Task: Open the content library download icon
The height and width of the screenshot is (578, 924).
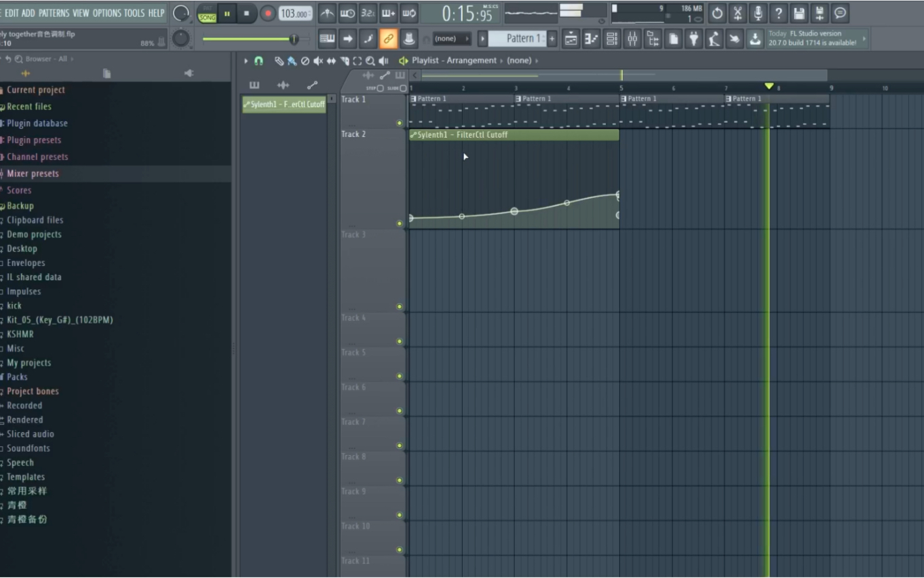Action: click(755, 39)
